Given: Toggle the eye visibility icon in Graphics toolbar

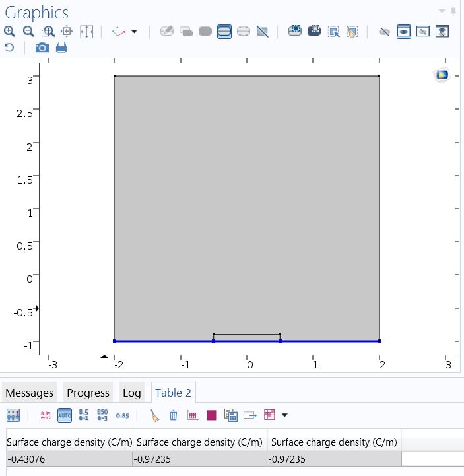Looking at the screenshot, I should 404,31.
